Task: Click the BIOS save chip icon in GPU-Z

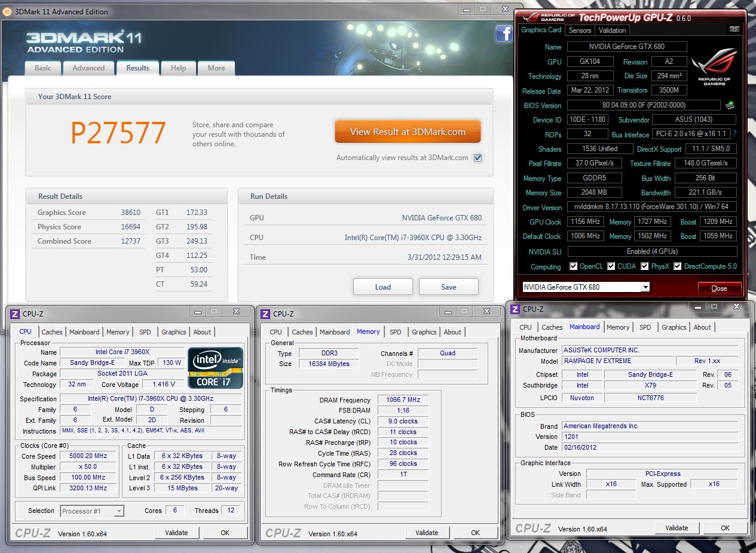Action: click(729, 105)
